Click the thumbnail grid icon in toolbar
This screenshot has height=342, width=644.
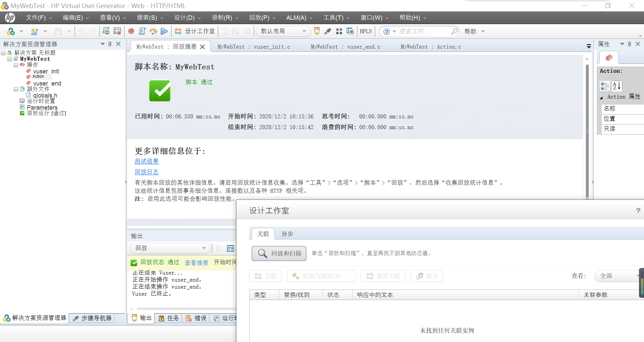[x=339, y=31]
